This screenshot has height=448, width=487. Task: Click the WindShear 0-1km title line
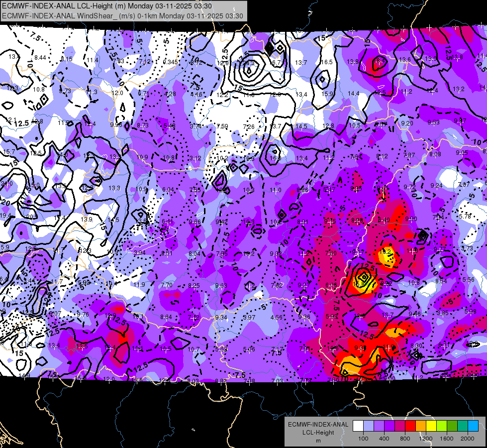coord(122,16)
